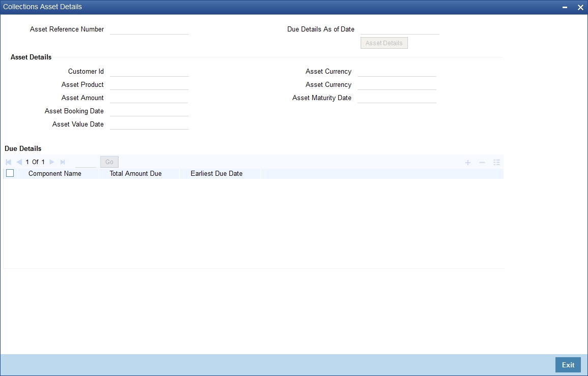Screen dimensions: 588x376
Task: Go to last page of Due Details
Action: [x=63, y=162]
